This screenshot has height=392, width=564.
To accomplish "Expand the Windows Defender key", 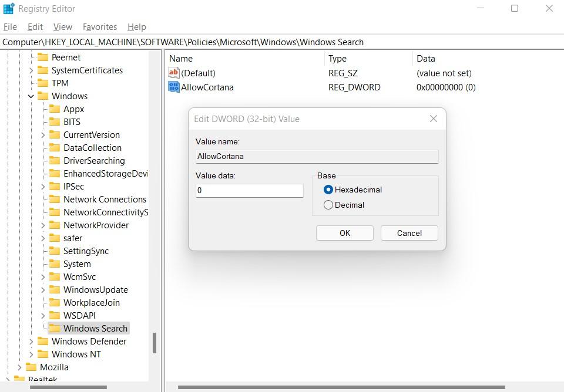I will pos(31,342).
